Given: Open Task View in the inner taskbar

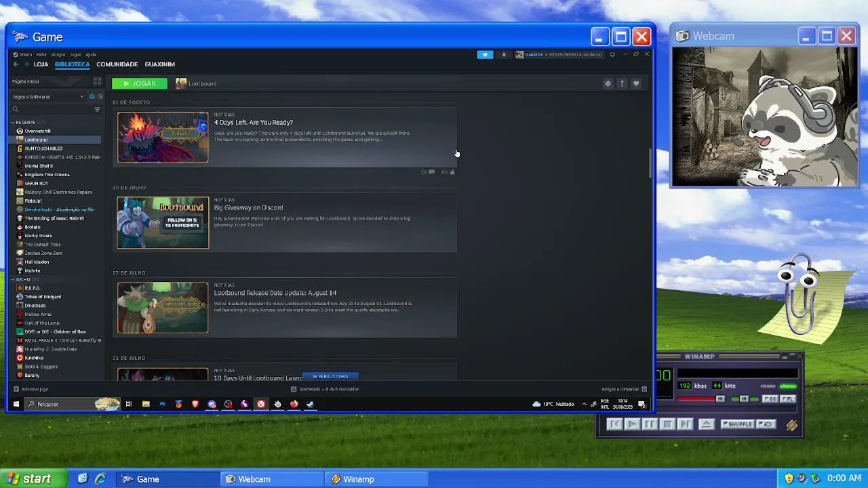Looking at the screenshot, I should [129, 404].
